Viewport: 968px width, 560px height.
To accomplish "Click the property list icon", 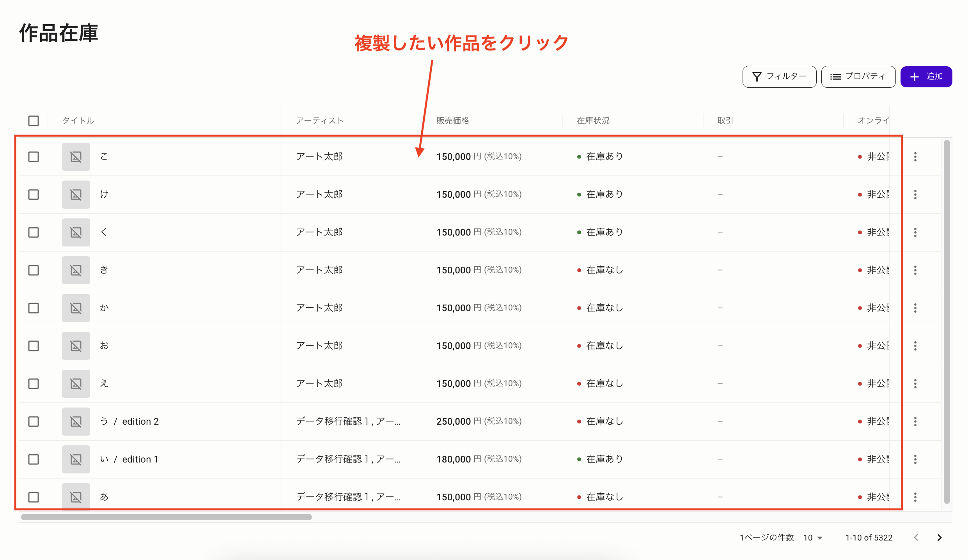I will [x=835, y=77].
